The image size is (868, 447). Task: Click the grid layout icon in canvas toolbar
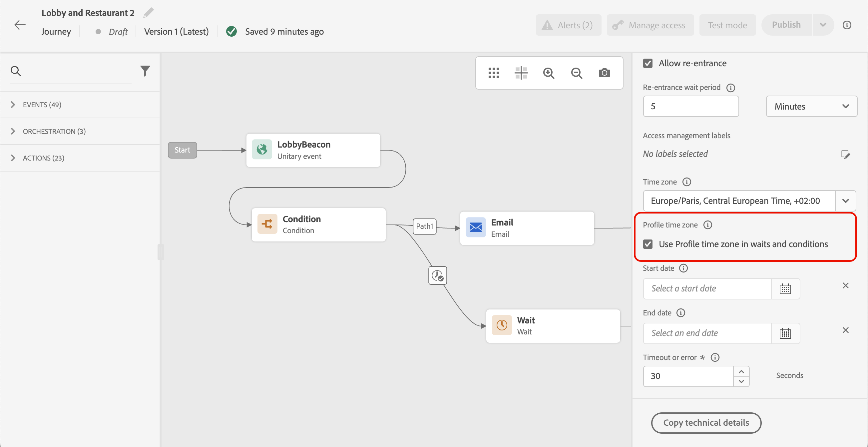[494, 73]
